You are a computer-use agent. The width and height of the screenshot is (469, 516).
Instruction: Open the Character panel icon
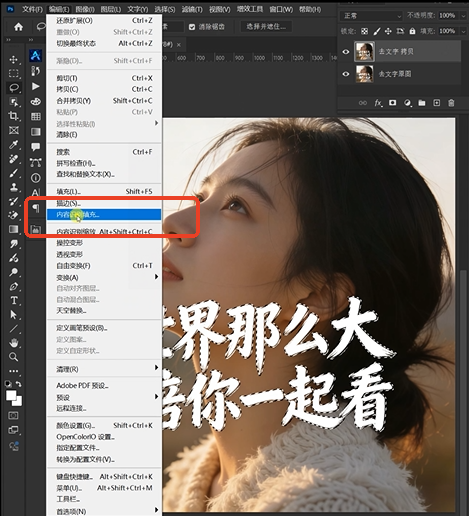pyautogui.click(x=36, y=192)
